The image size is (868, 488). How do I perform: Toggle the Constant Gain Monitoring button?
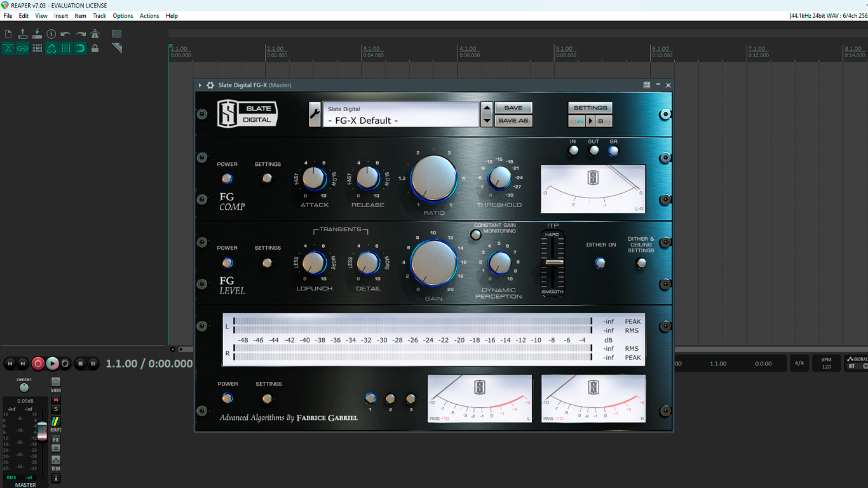(x=475, y=234)
